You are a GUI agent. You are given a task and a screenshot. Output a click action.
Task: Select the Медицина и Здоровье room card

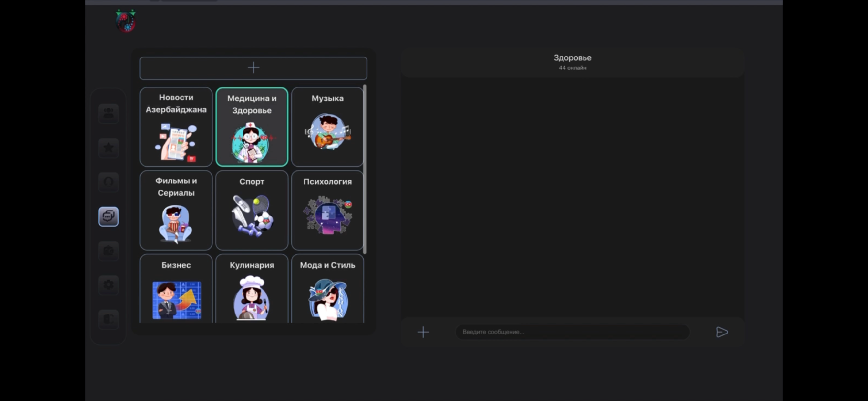click(x=252, y=127)
